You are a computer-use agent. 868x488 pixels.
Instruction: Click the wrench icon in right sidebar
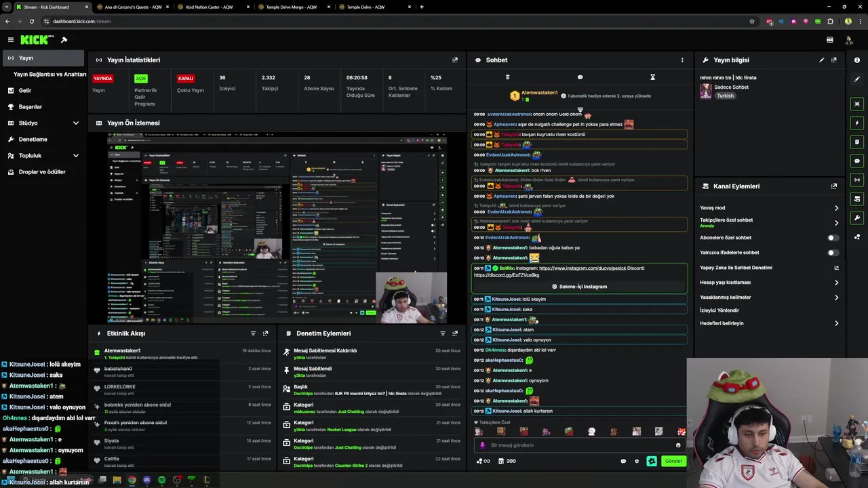point(857,218)
